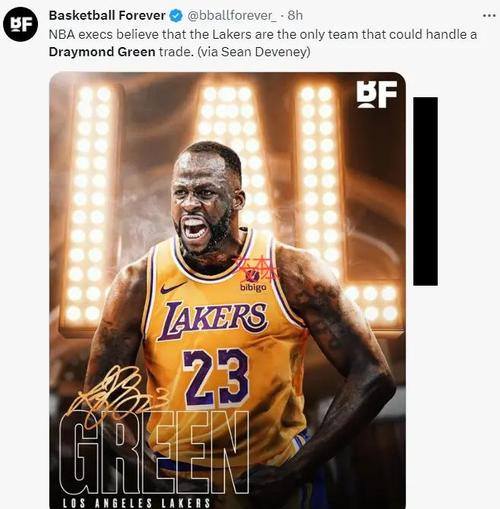The image size is (500, 509).
Task: Click the bold Draymond Green text
Action: click(102, 52)
